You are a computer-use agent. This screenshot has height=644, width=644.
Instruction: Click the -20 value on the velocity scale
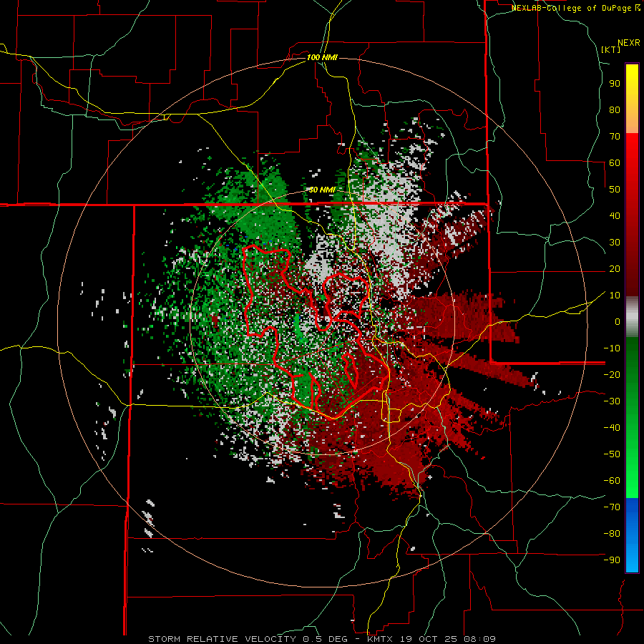pyautogui.click(x=612, y=374)
